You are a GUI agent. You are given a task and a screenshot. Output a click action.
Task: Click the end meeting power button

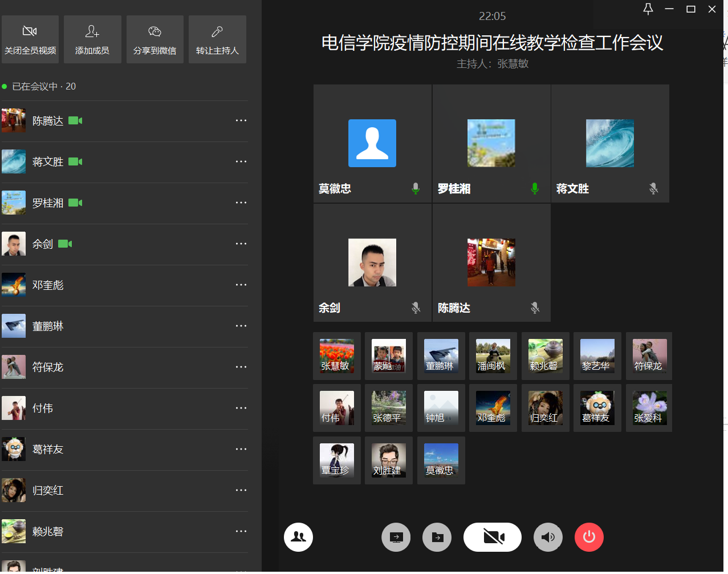coord(589,537)
